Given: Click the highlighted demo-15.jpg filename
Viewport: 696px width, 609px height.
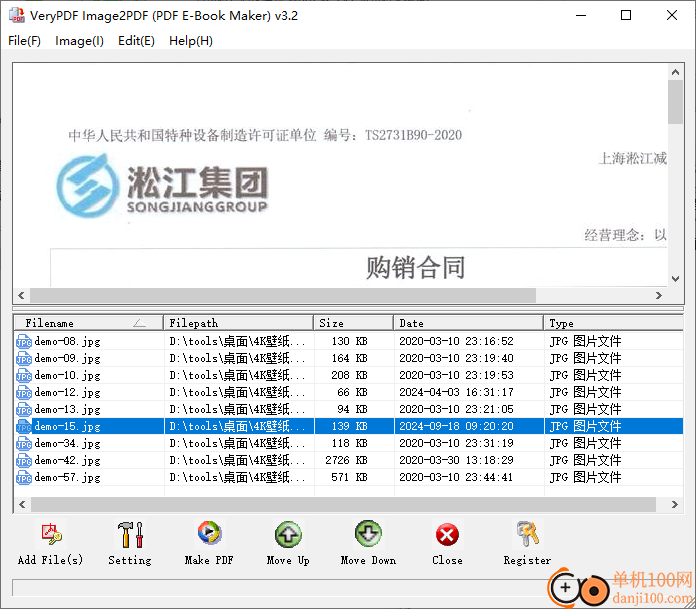Looking at the screenshot, I should [x=67, y=426].
